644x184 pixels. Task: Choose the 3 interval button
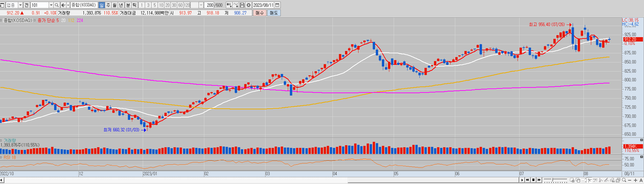[148, 5]
